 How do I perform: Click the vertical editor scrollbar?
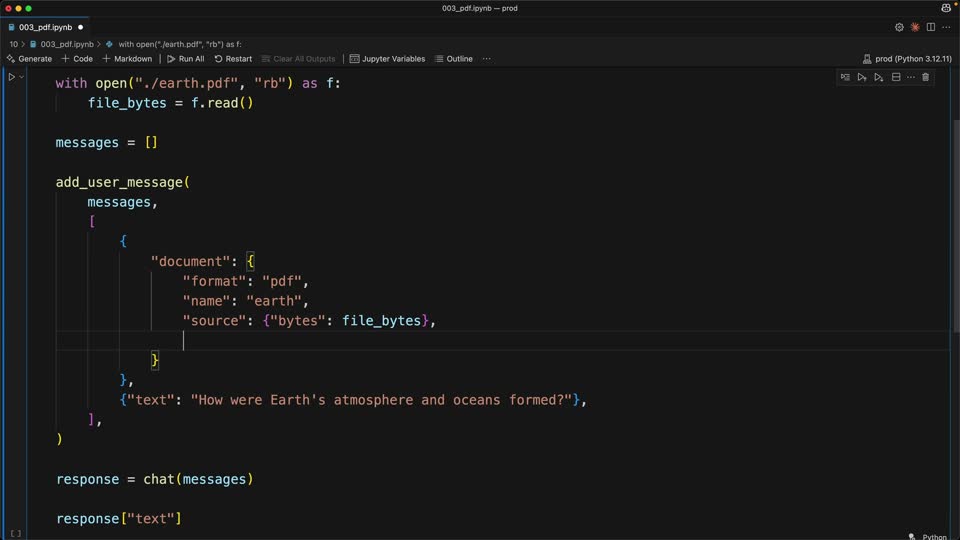point(956,227)
